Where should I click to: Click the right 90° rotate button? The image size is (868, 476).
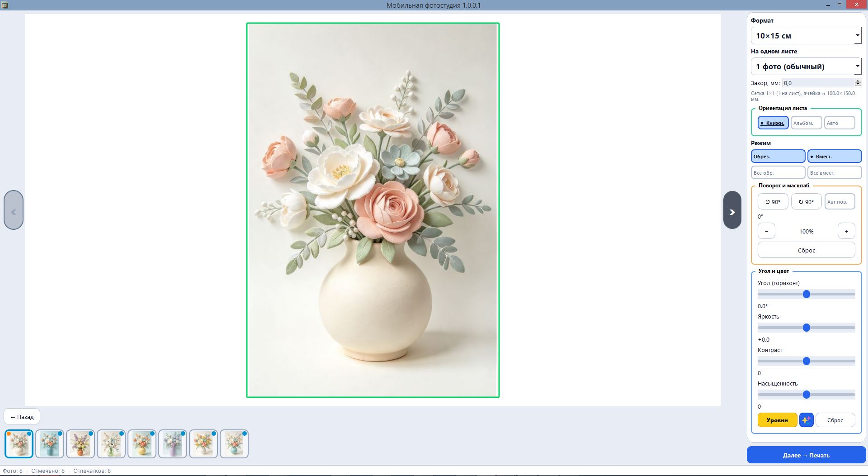[x=806, y=202]
